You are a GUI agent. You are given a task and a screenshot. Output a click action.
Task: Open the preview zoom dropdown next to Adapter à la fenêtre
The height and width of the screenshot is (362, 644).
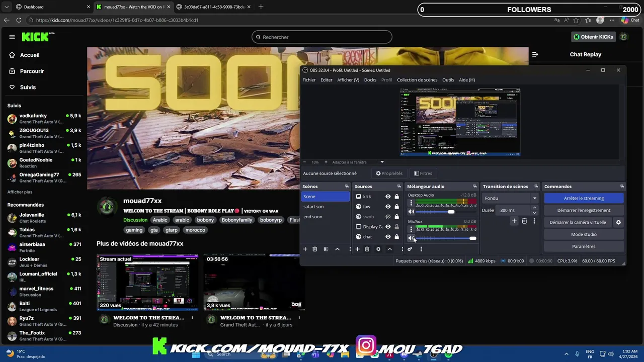(382, 162)
